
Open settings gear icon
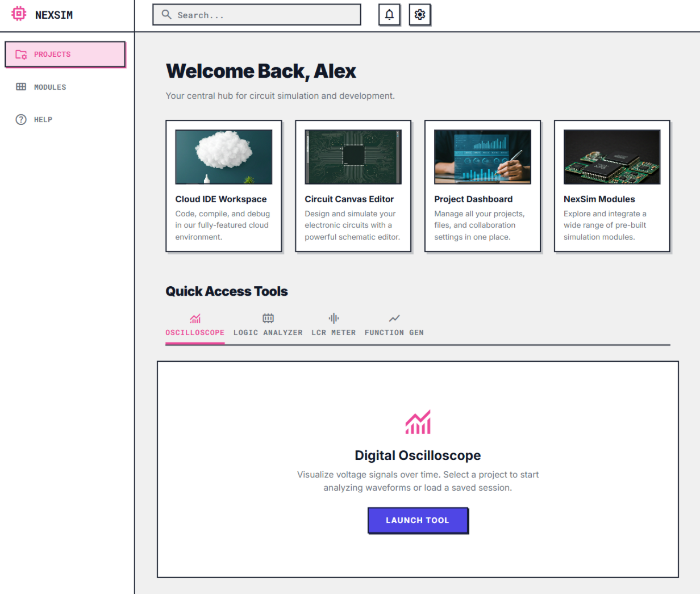coord(420,15)
